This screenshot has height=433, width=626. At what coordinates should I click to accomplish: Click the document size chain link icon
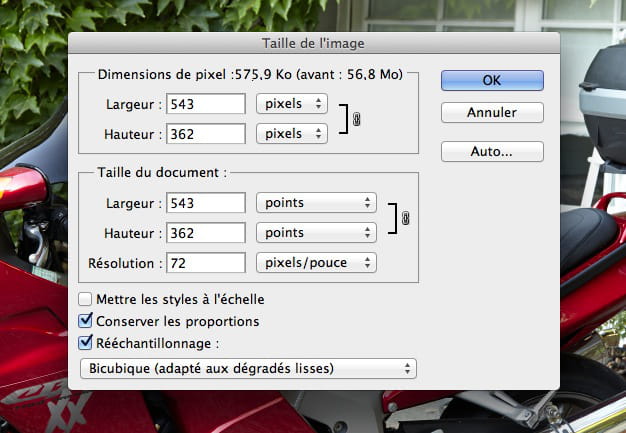pyautogui.click(x=405, y=218)
